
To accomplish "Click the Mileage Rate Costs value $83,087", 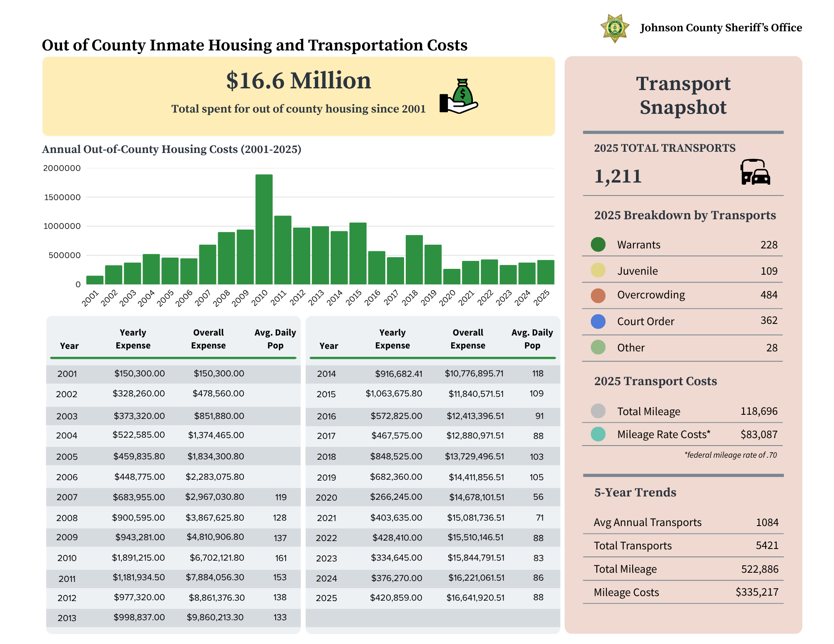I will point(759,434).
